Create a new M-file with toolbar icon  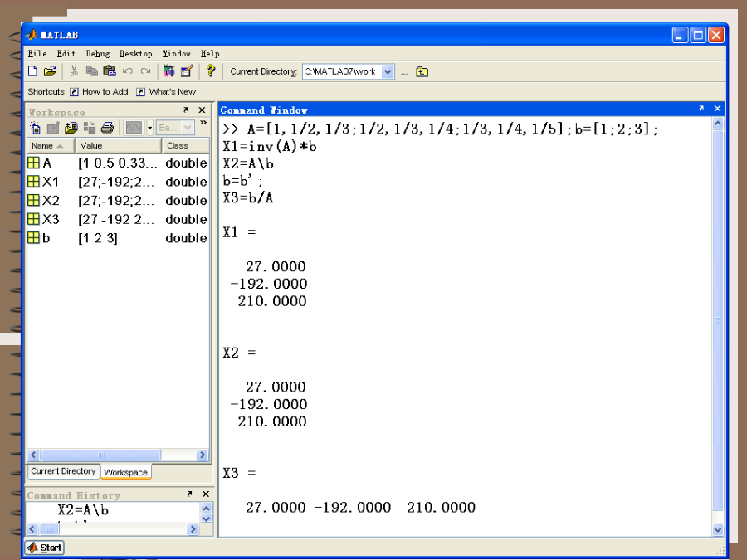coord(32,71)
